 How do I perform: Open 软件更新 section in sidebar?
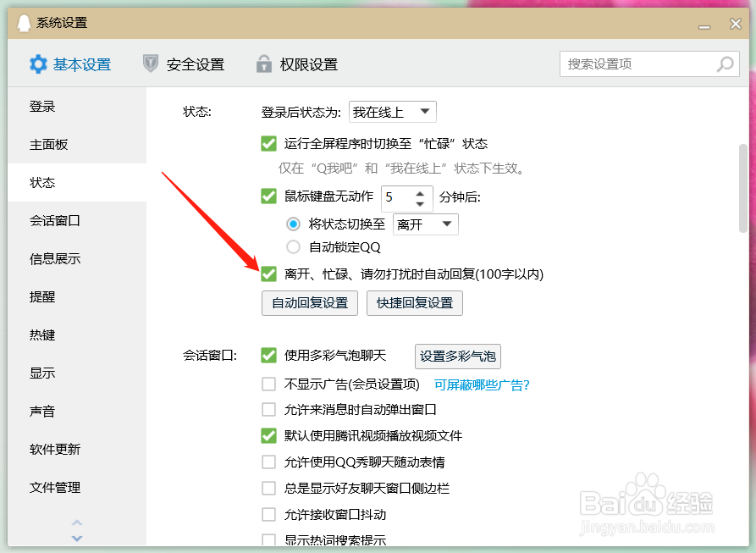77,449
